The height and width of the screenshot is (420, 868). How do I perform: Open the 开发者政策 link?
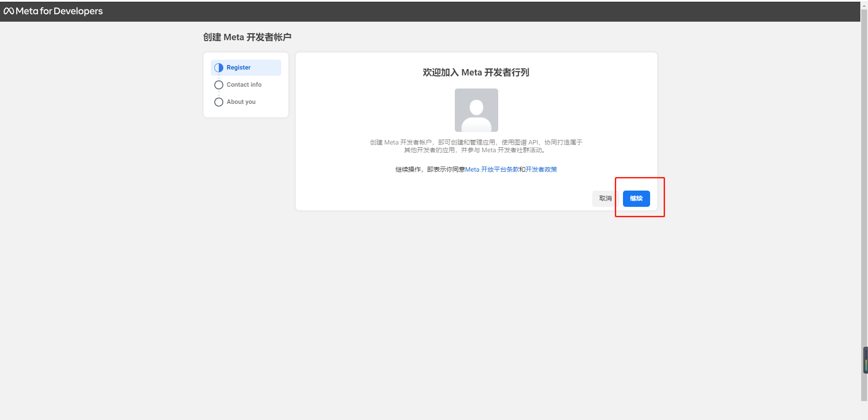541,169
